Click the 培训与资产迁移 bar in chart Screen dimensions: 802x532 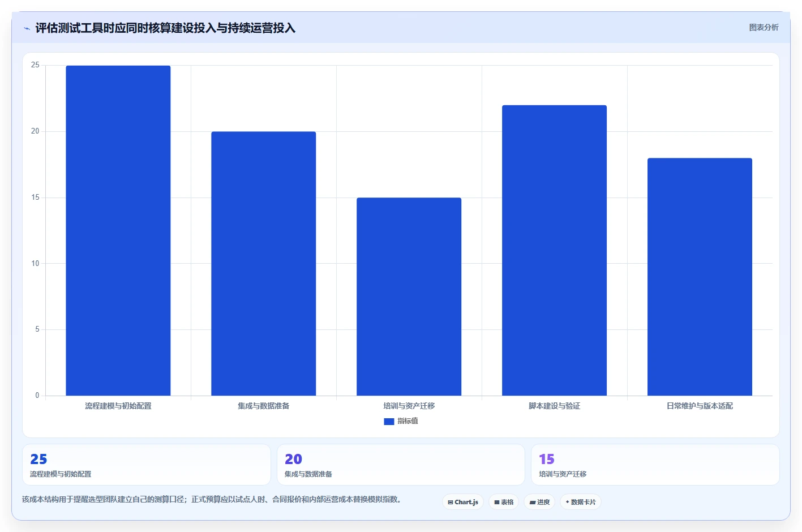(x=409, y=297)
